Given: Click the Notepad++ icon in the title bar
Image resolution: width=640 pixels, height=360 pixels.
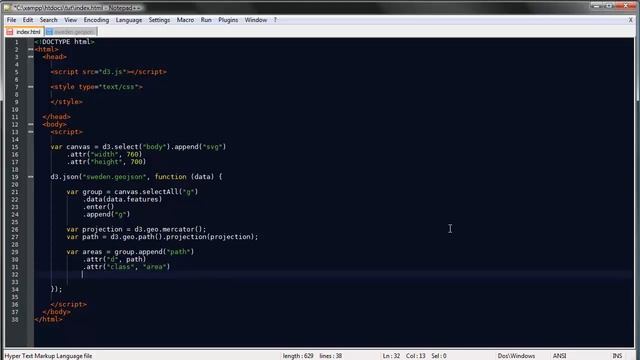Looking at the screenshot, I should 7,7.
